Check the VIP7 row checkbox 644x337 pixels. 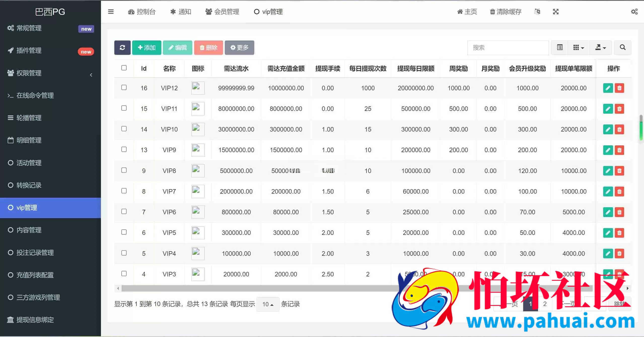(x=124, y=191)
